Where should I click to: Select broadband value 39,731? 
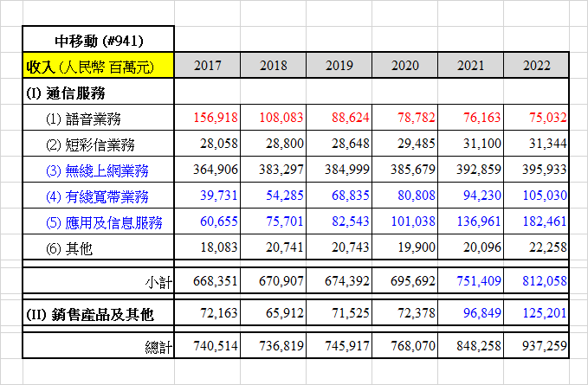pos(218,196)
